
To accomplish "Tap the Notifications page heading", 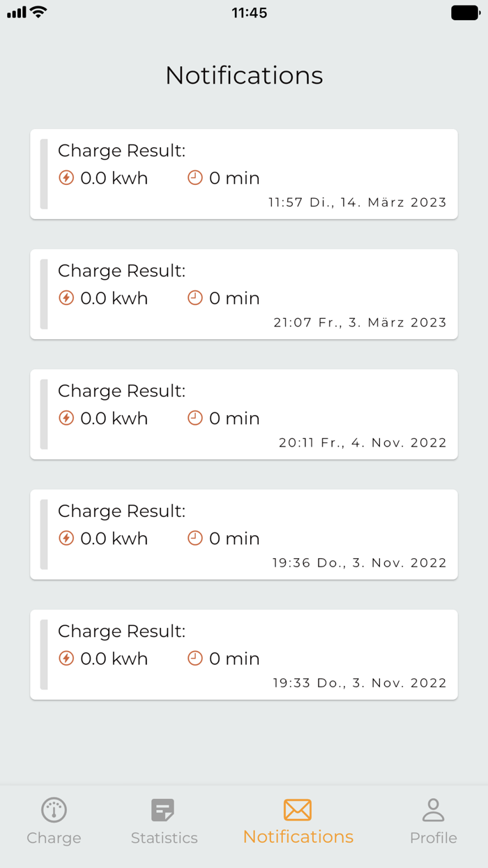I will tap(244, 75).
